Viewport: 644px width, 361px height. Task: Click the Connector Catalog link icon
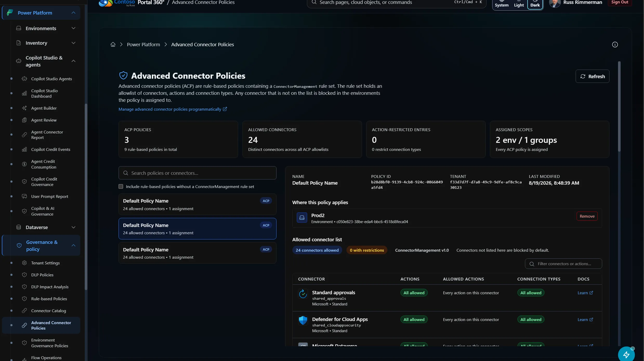[24, 311]
